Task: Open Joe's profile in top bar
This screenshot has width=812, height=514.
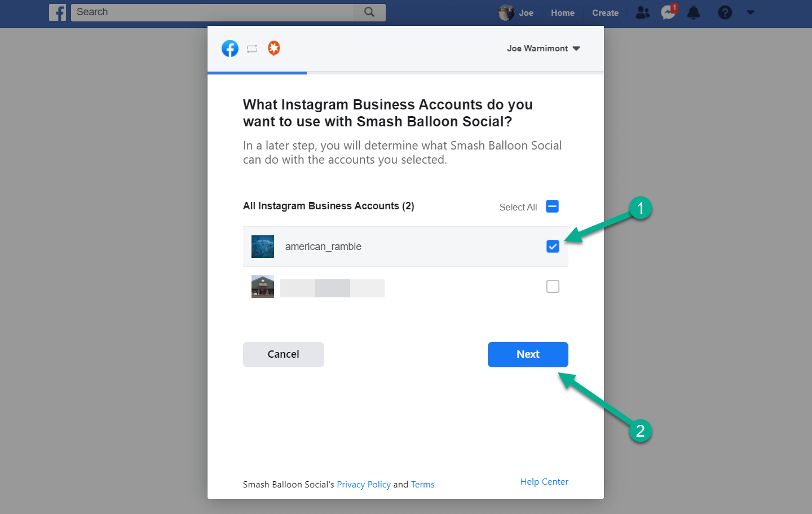Action: tap(516, 12)
